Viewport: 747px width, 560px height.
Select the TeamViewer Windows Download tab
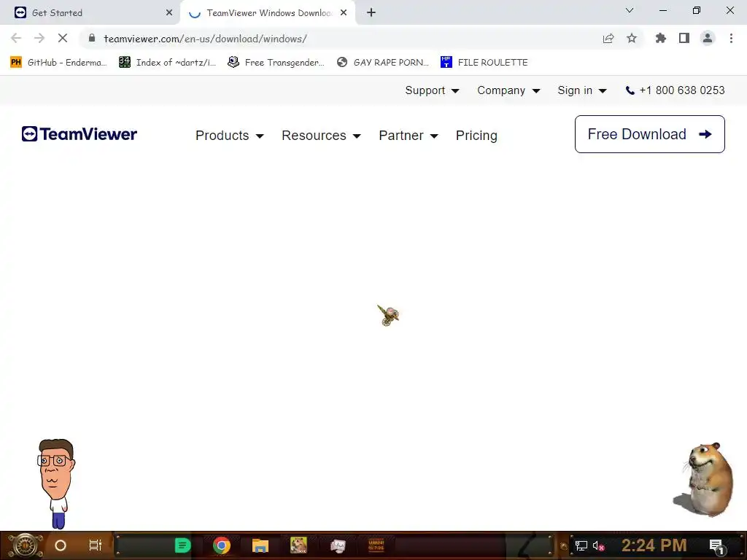[269, 13]
